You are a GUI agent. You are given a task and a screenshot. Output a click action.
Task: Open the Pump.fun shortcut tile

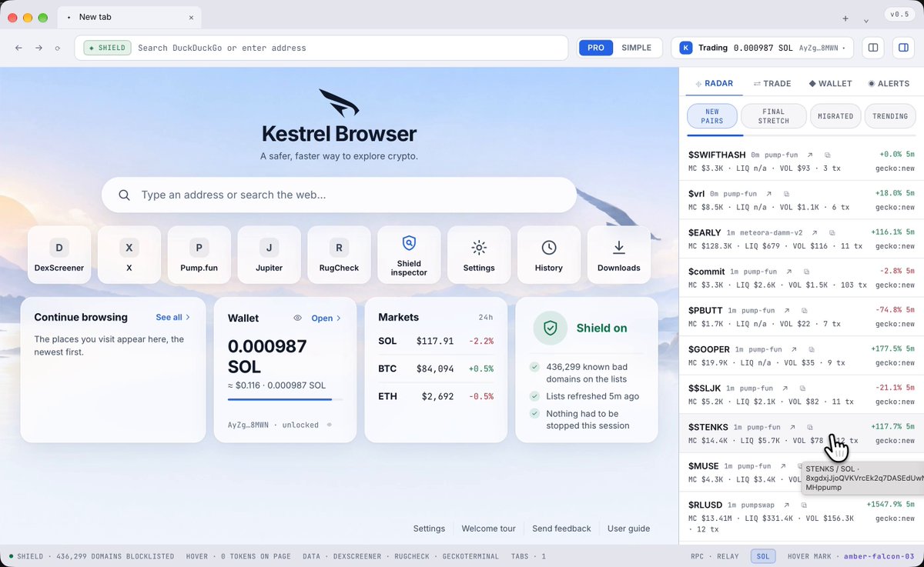point(199,255)
